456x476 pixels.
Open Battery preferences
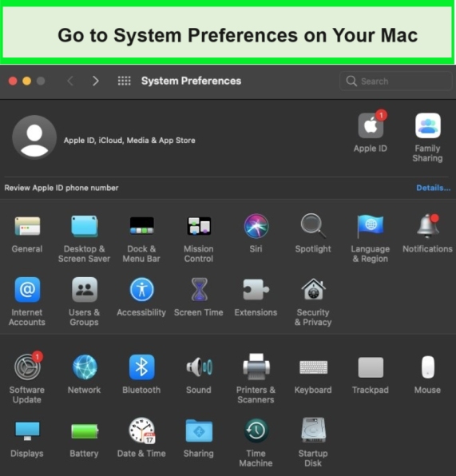coord(85,431)
